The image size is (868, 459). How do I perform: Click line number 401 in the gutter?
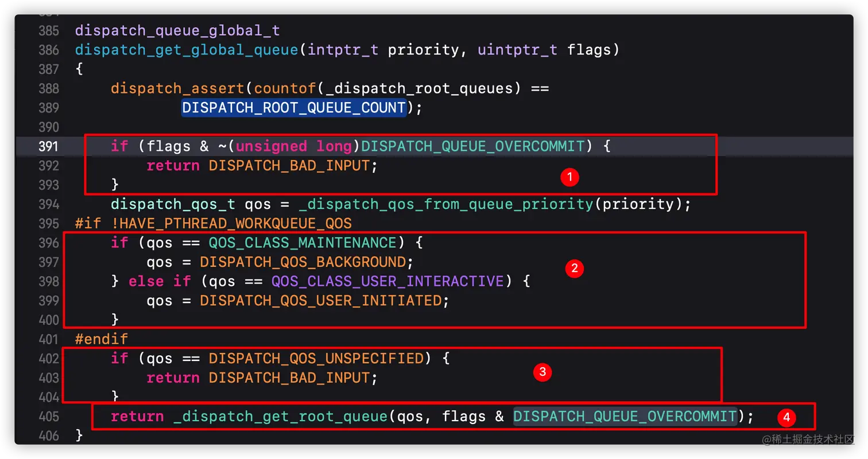49,339
